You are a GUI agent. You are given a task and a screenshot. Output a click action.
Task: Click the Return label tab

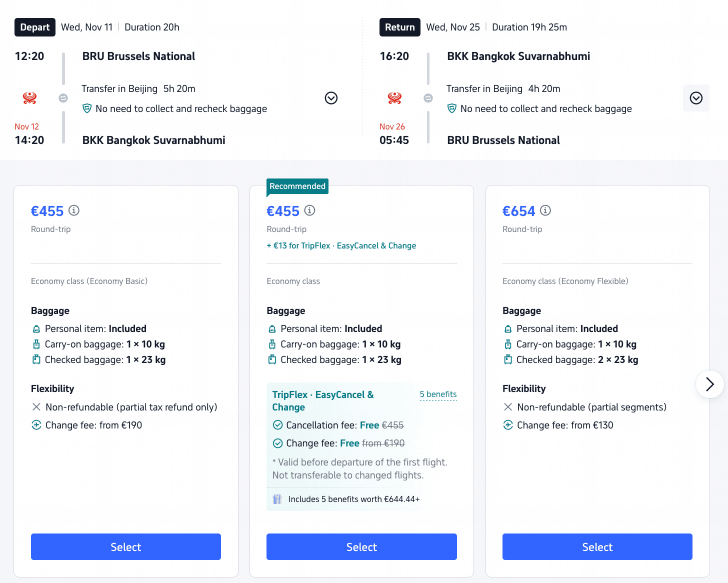click(400, 27)
